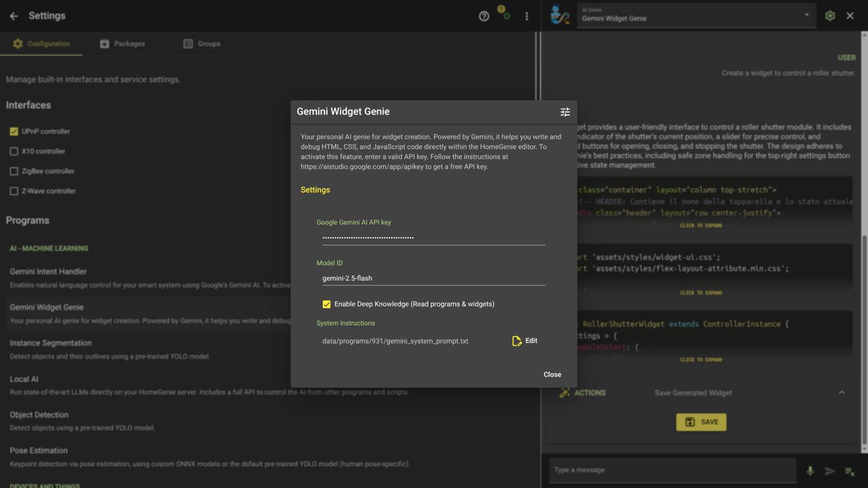
Task: Click the tune sliders icon in dialog header
Action: 565,112
